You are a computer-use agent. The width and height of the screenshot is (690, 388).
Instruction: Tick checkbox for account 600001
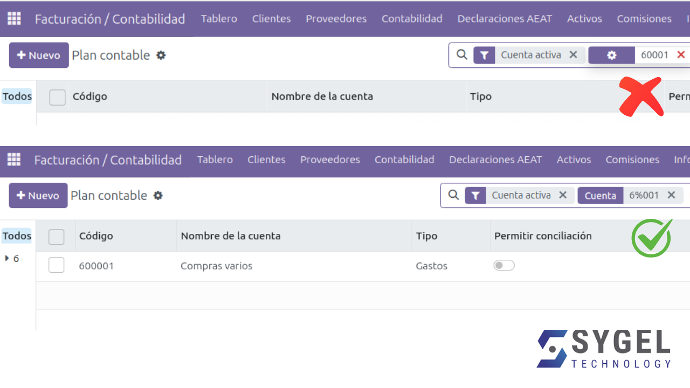click(56, 265)
